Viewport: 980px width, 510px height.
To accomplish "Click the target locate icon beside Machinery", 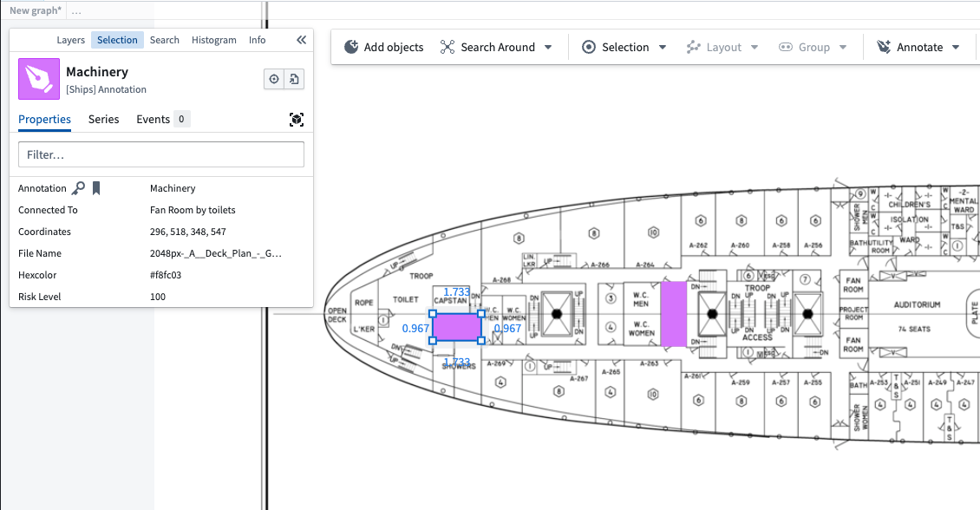I will (274, 80).
